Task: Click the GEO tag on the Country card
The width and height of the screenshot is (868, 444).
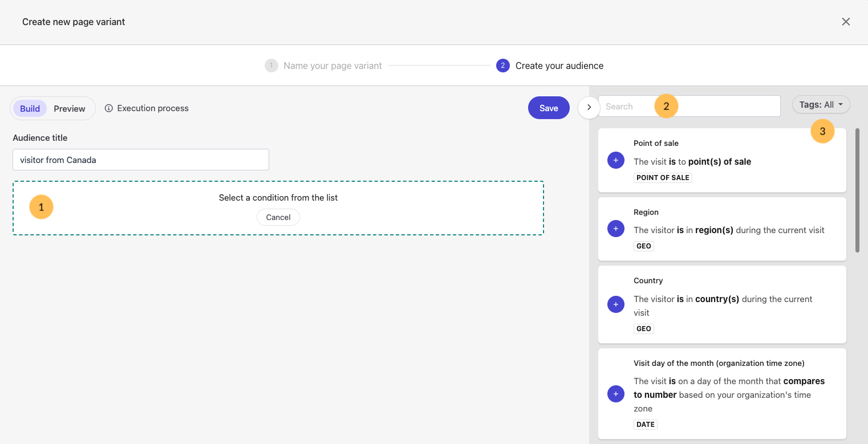Action: click(643, 328)
